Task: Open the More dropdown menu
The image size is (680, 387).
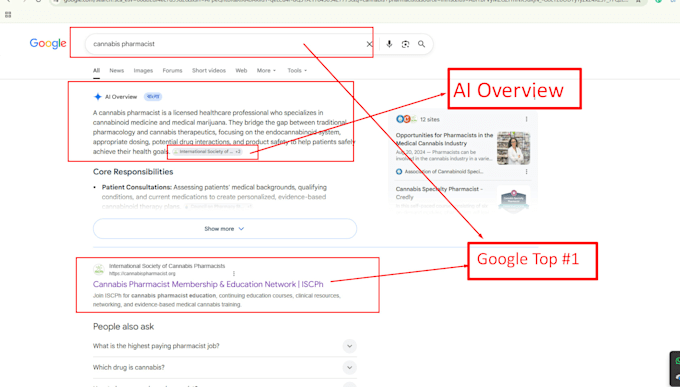Action: 266,70
